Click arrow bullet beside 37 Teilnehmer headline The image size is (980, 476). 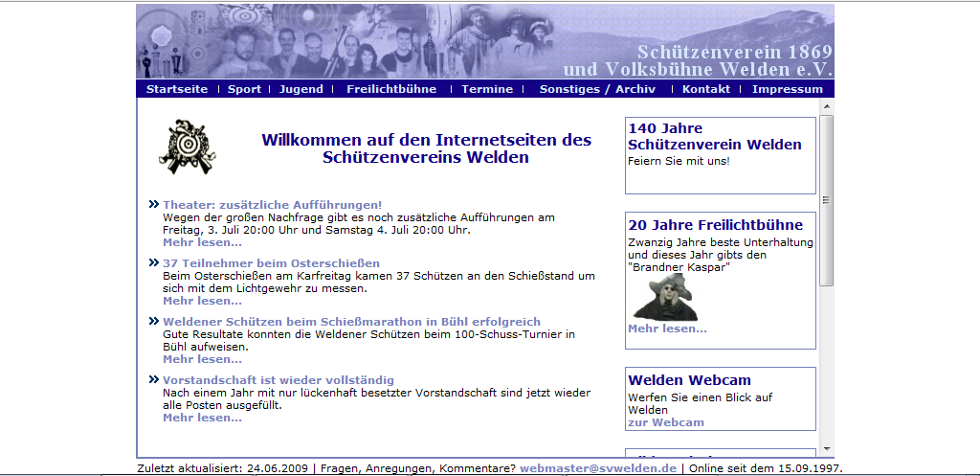154,262
